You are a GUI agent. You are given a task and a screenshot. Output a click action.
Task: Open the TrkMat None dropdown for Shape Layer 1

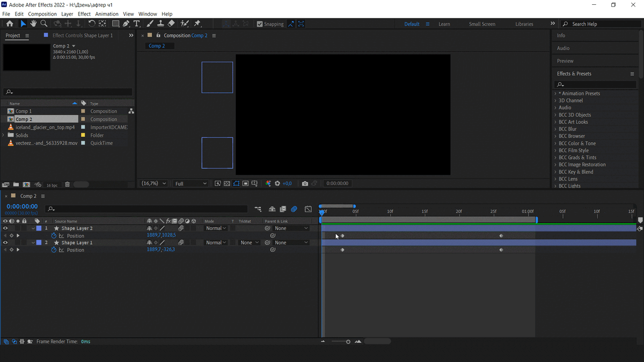coord(249,242)
